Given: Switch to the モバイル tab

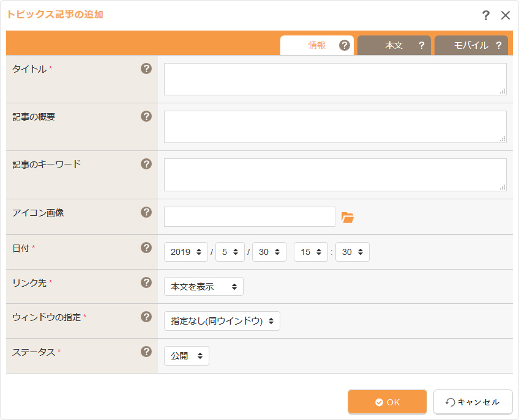Looking at the screenshot, I should pyautogui.click(x=471, y=45).
